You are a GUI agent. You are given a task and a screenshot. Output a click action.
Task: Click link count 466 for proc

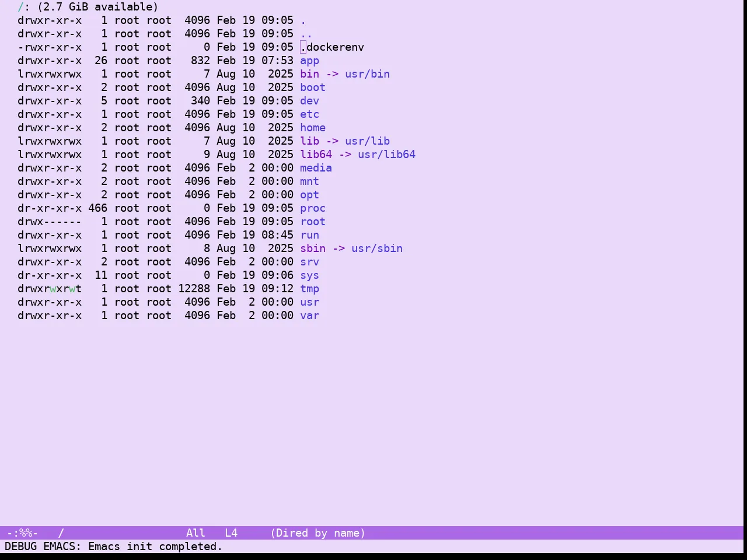97,208
